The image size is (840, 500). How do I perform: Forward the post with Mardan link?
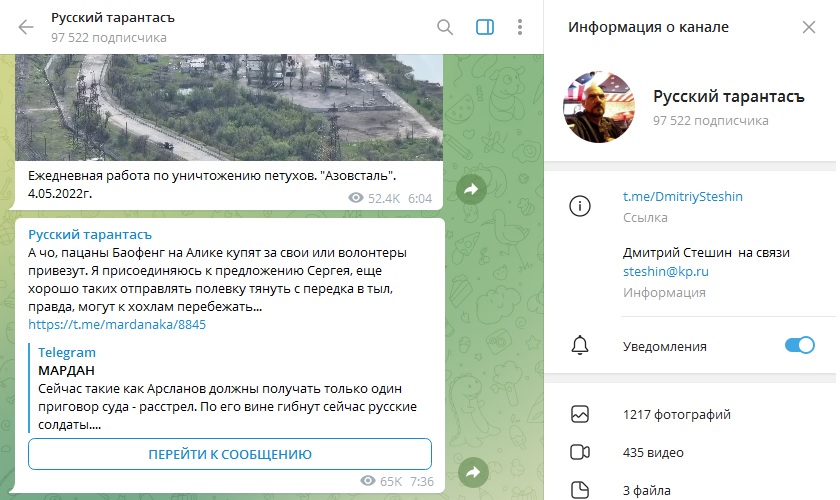tap(472, 472)
